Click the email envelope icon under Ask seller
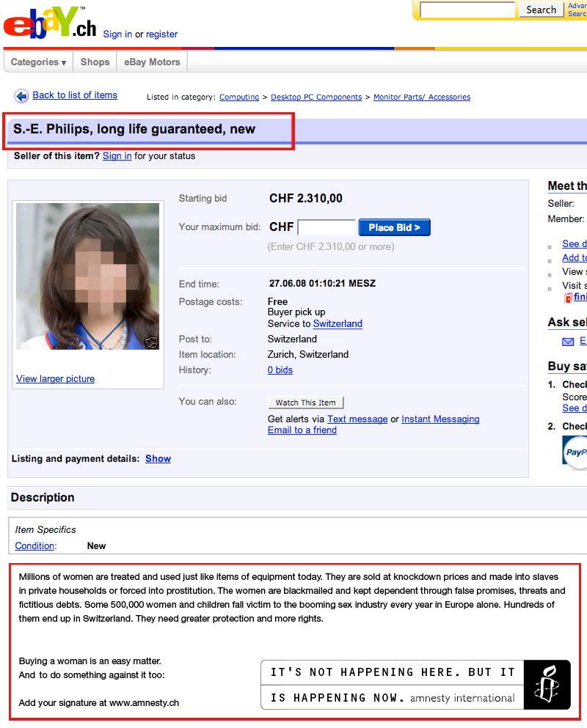Viewport: 587px width, 728px height. (x=568, y=342)
